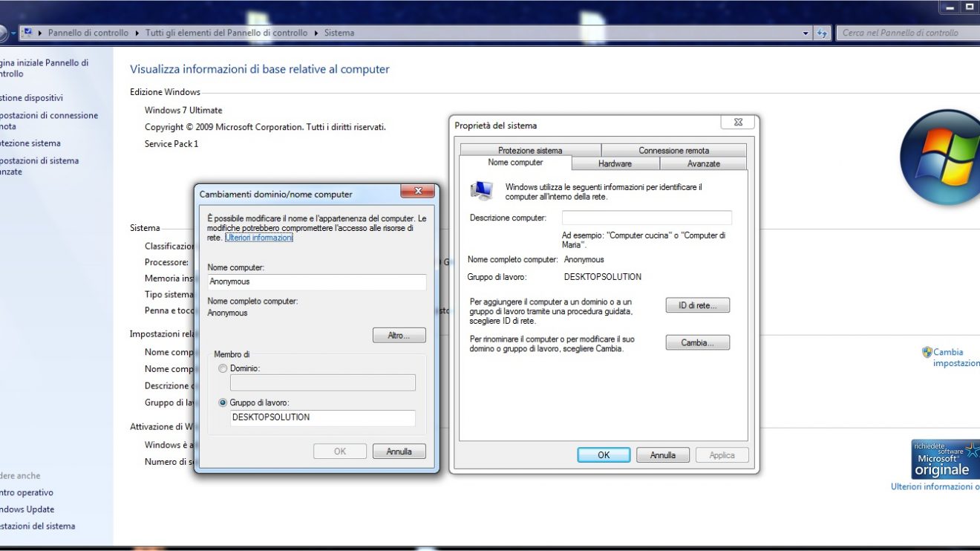Click the Cerca nel Pannello di controllo box
980x551 pixels.
908,33
